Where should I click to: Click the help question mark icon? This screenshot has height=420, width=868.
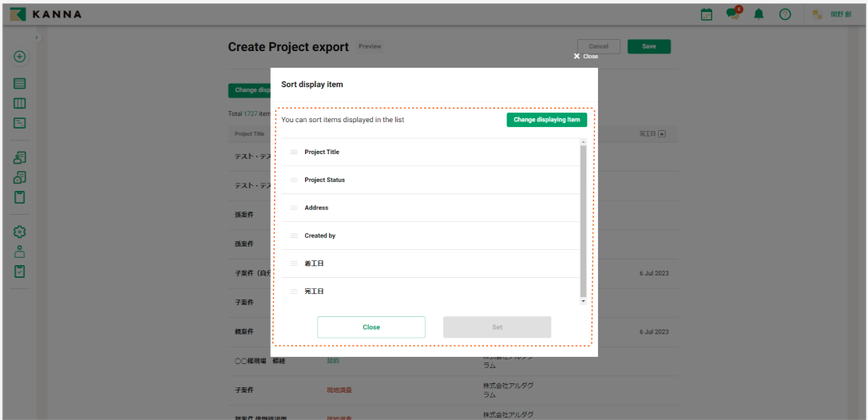785,14
